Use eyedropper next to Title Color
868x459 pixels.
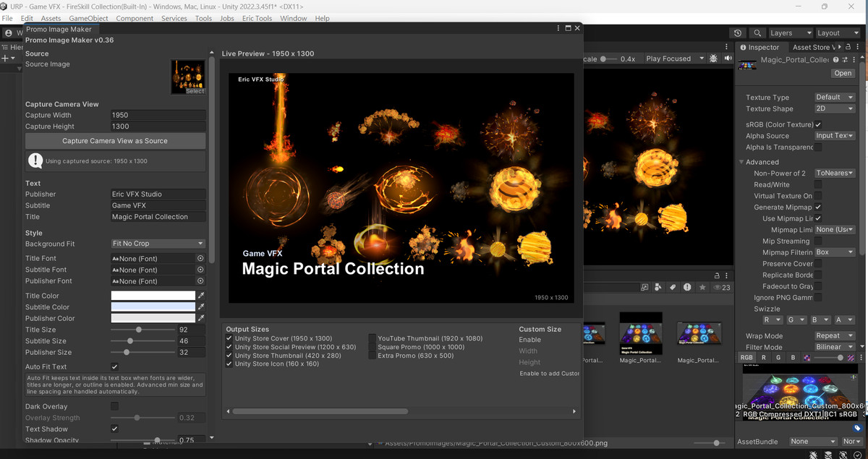pyautogui.click(x=202, y=296)
